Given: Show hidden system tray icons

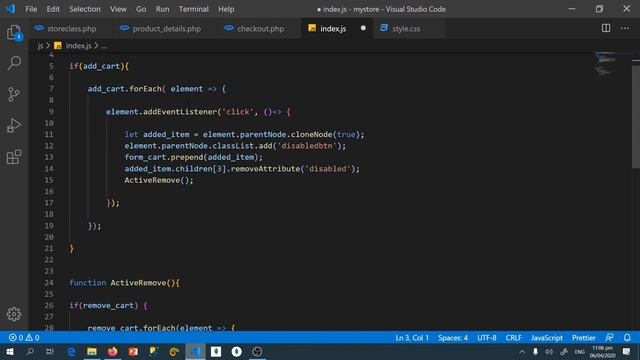Looking at the screenshot, I should (522, 351).
